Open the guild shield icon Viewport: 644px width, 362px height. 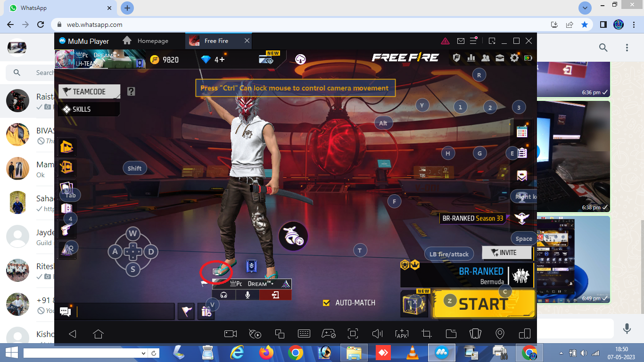pos(456,58)
